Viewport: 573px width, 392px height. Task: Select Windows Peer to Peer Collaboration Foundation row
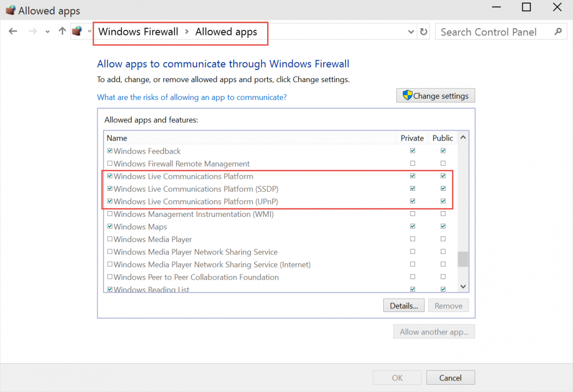point(281,277)
